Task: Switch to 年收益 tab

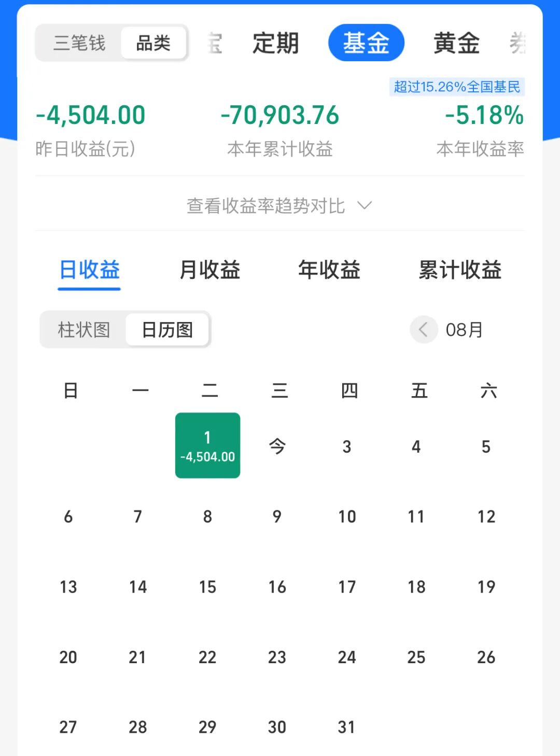Action: point(329,270)
